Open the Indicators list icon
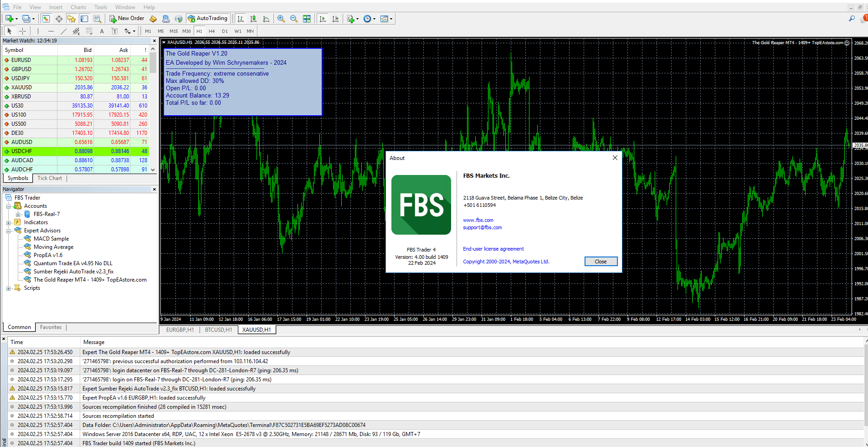The height and width of the screenshot is (447, 868). [350, 19]
